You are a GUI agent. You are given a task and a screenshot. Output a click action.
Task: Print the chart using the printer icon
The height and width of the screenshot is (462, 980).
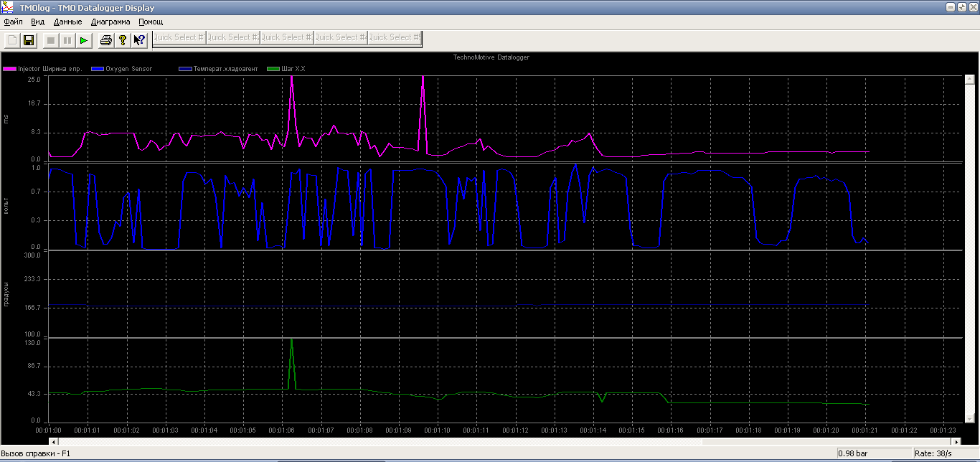(106, 40)
